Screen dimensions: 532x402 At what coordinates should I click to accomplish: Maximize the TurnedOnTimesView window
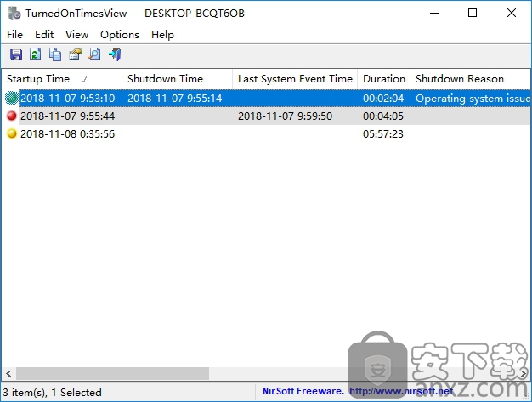[x=473, y=14]
